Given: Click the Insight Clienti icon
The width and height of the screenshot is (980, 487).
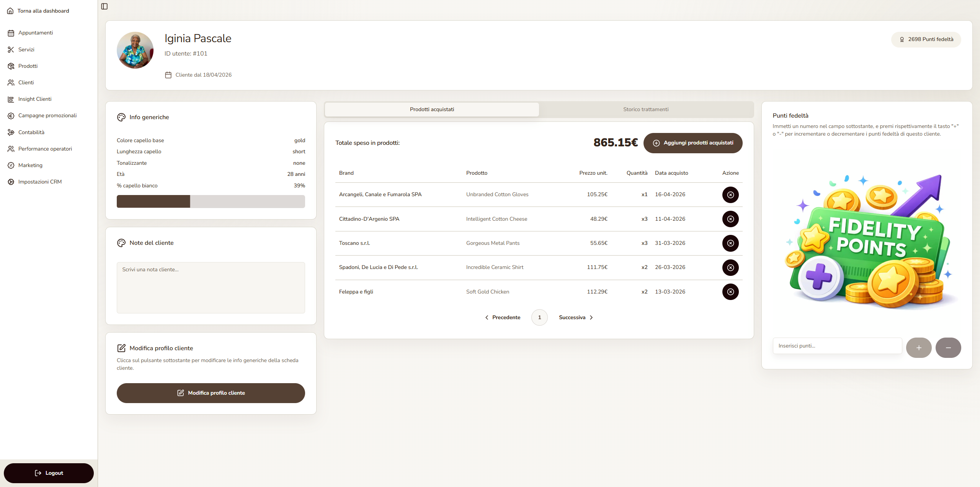Looking at the screenshot, I should coord(11,99).
